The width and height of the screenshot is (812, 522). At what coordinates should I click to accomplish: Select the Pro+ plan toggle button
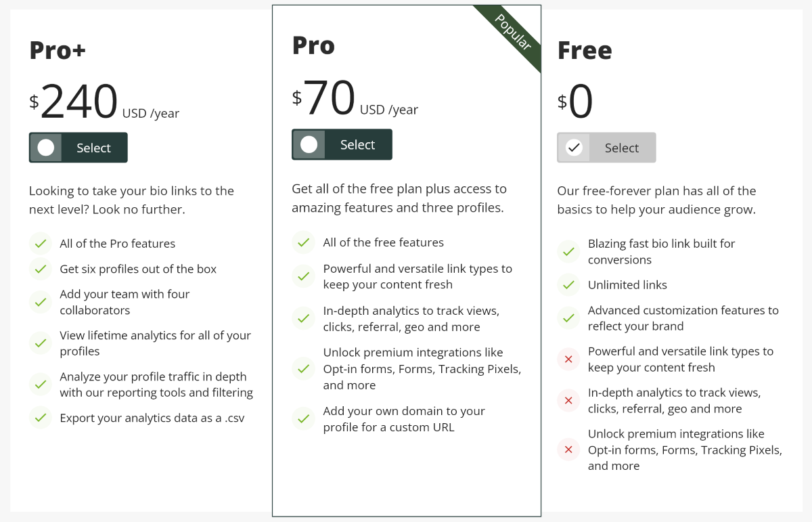(x=78, y=148)
